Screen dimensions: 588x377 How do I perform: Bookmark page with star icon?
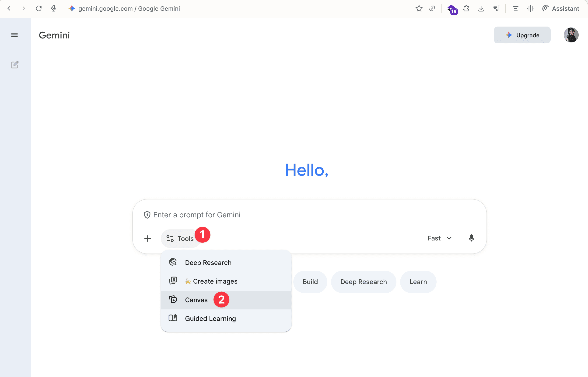tap(419, 9)
